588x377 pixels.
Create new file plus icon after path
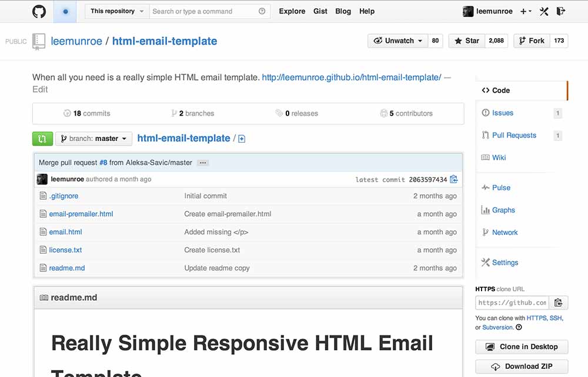242,139
